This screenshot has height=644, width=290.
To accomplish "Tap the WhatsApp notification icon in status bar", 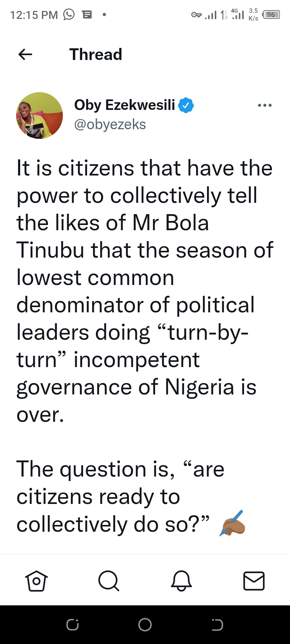I will (x=69, y=15).
